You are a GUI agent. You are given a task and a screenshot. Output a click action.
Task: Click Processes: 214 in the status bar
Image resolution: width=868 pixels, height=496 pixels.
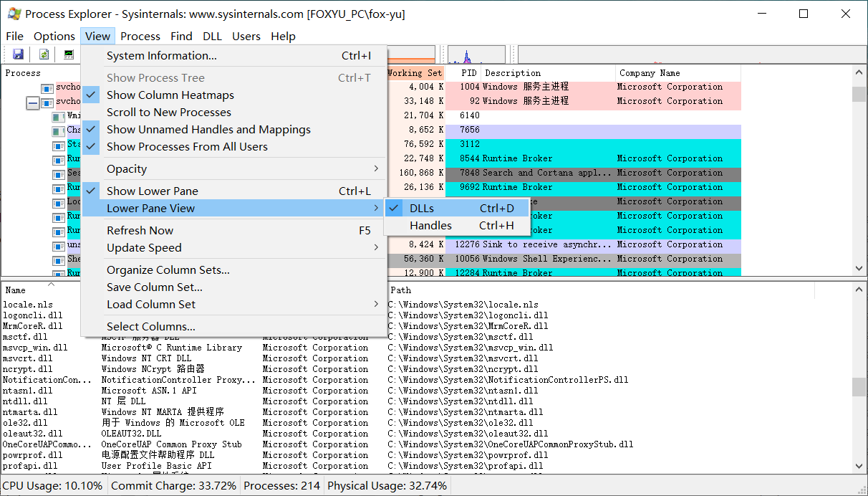click(282, 485)
